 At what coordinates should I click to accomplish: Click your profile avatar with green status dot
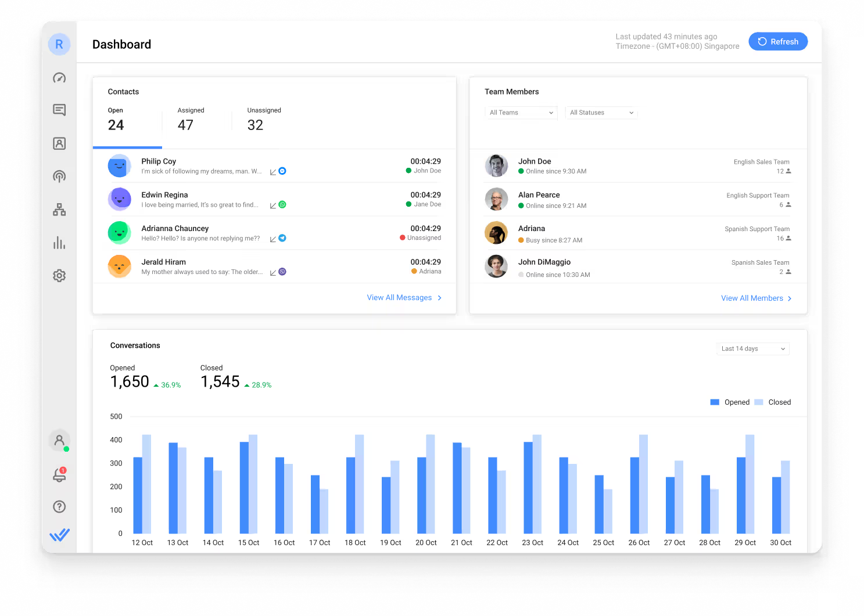[59, 440]
